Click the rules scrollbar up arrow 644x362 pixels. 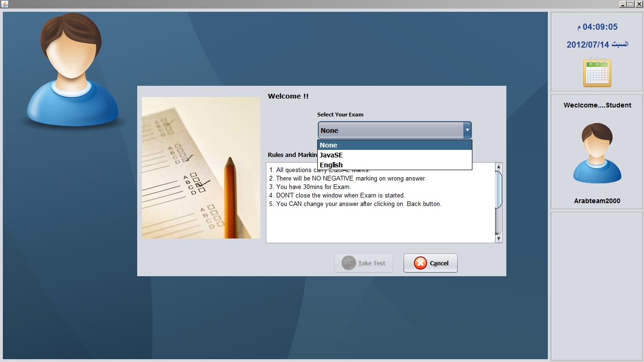499,166
